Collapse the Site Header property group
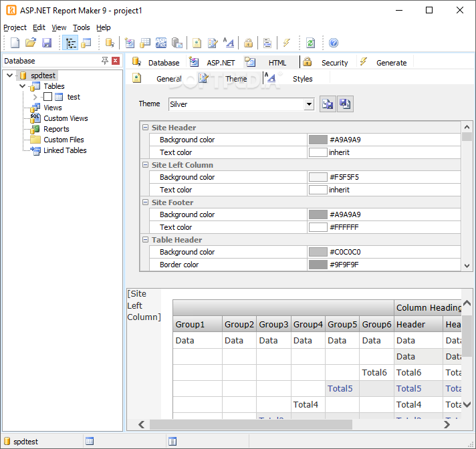The width and height of the screenshot is (476, 449). pos(146,128)
